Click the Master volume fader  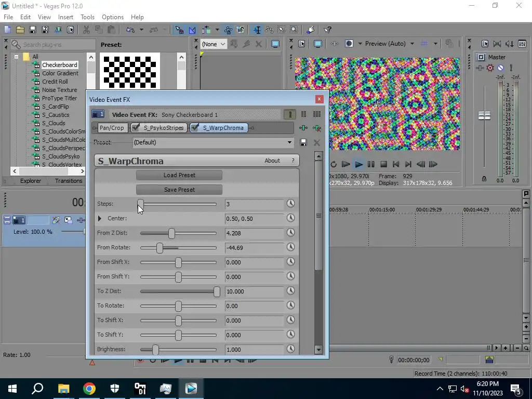[x=484, y=115]
